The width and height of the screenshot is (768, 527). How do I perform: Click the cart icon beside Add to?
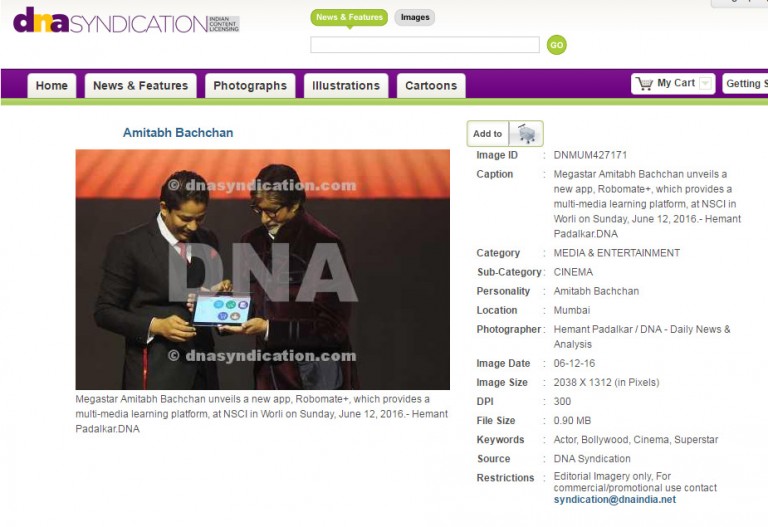pyautogui.click(x=525, y=134)
